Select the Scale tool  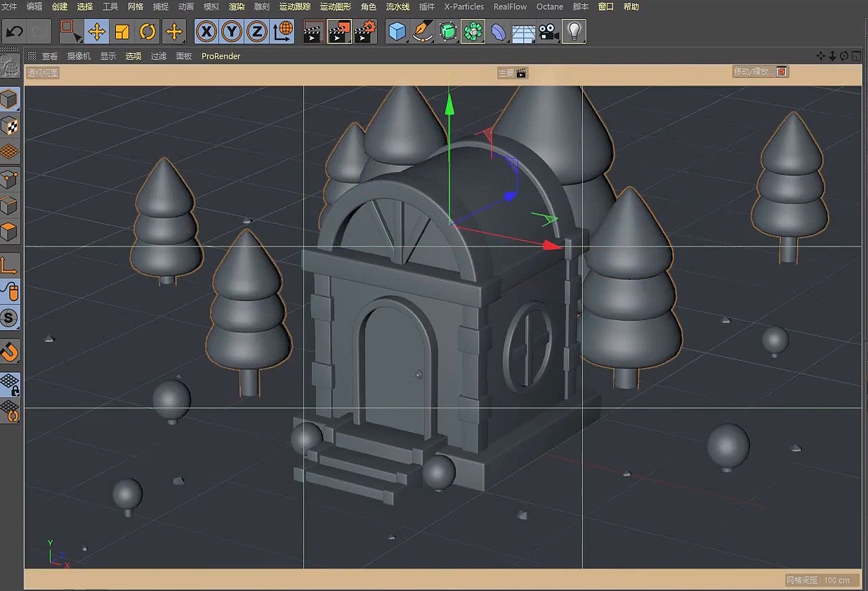[122, 32]
